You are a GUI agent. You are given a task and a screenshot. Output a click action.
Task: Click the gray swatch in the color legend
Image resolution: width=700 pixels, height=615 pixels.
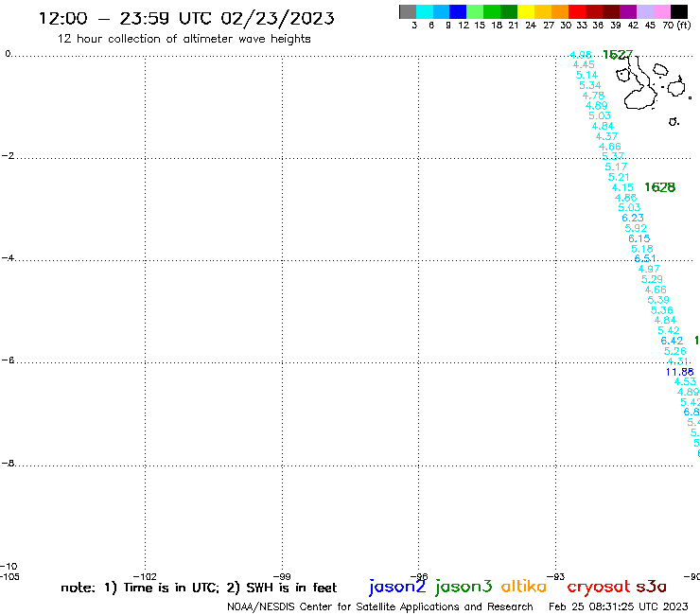pyautogui.click(x=408, y=11)
